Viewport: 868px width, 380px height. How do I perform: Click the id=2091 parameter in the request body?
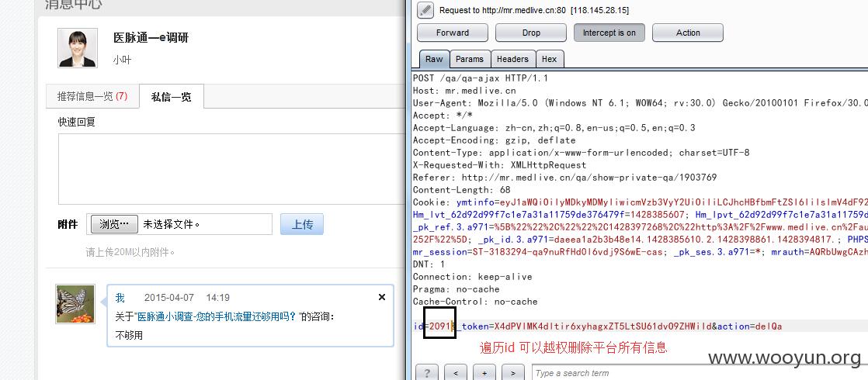pyautogui.click(x=433, y=326)
